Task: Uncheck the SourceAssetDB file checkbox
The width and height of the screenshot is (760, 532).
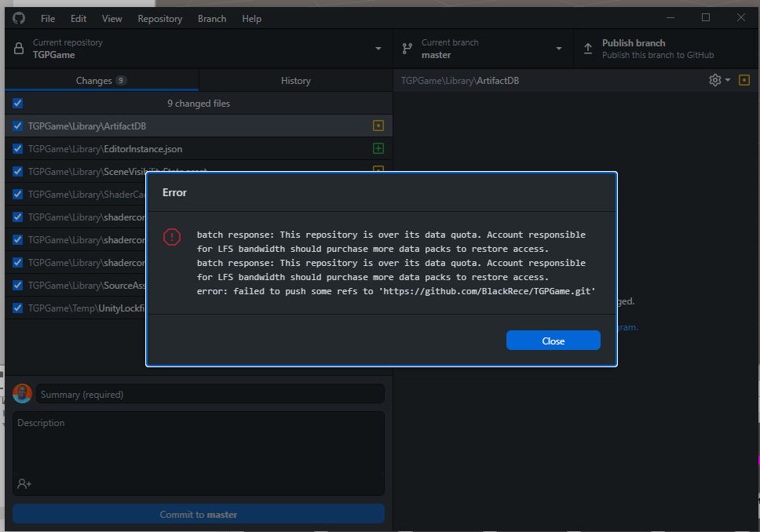Action: [x=18, y=286]
